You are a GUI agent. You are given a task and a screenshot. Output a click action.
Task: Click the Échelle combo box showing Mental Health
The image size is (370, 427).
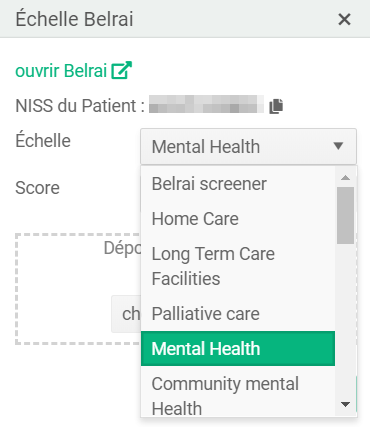click(248, 146)
